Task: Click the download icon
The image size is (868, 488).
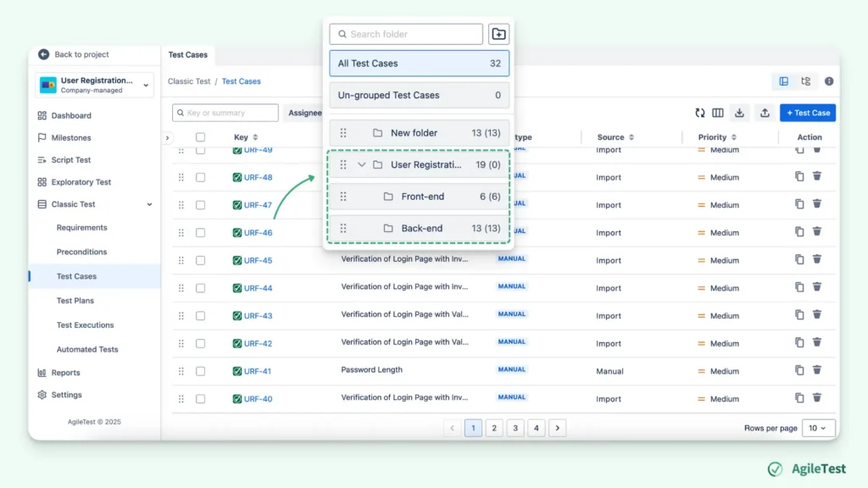Action: tap(739, 113)
